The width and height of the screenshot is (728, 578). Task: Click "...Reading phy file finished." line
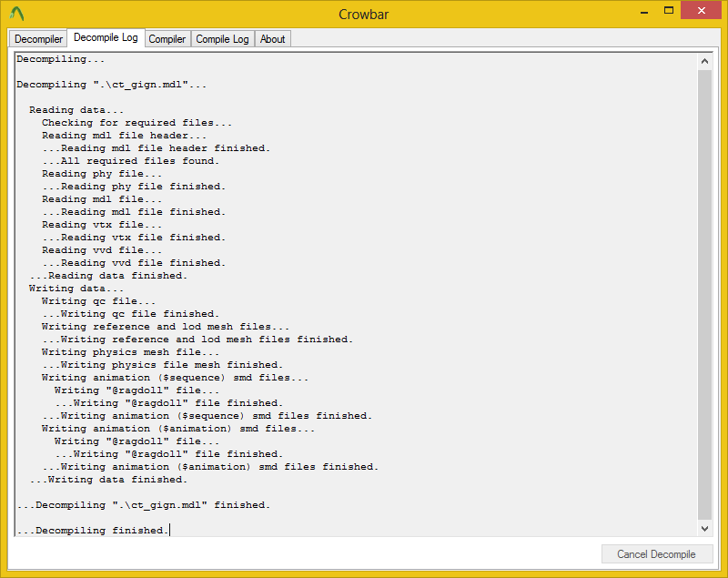pos(134,187)
